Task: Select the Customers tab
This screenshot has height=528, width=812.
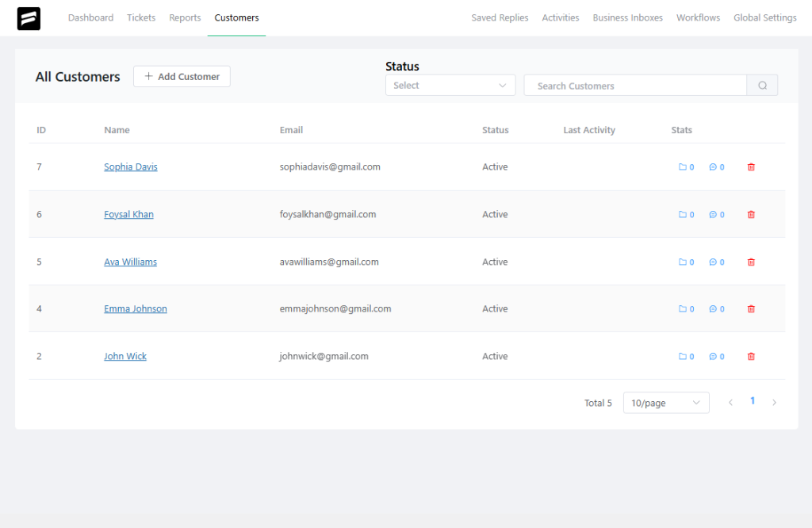Action: (x=236, y=17)
